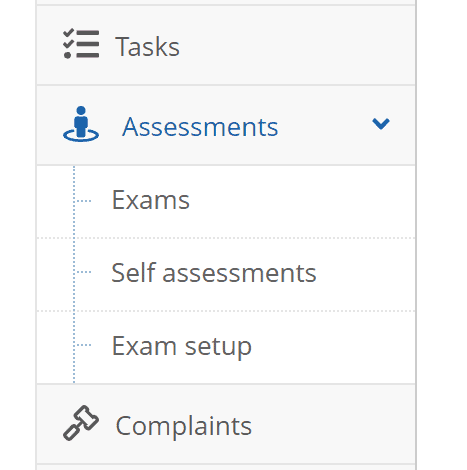Click the Complaints gavel icon
Viewport: 467px width, 470px height.
coord(81,423)
